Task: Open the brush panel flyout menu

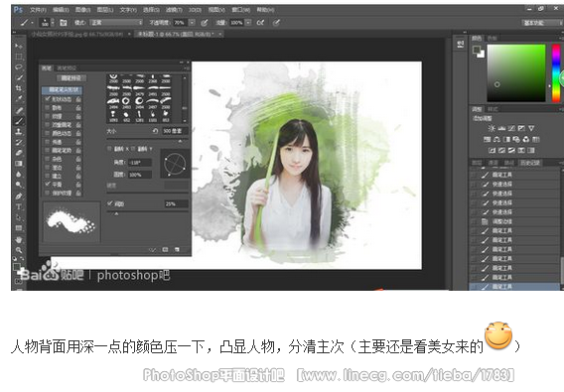Action: (x=187, y=67)
